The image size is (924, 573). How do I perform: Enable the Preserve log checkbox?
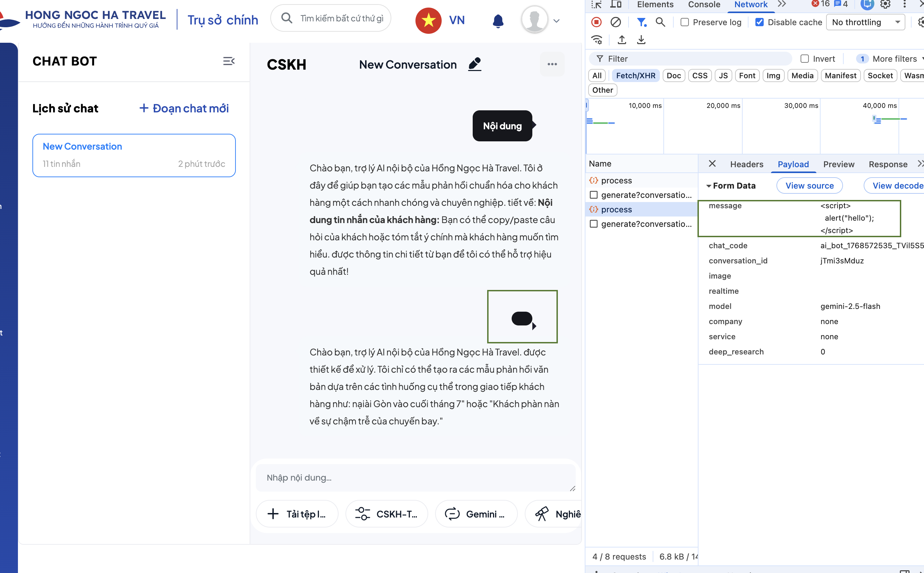[684, 22]
